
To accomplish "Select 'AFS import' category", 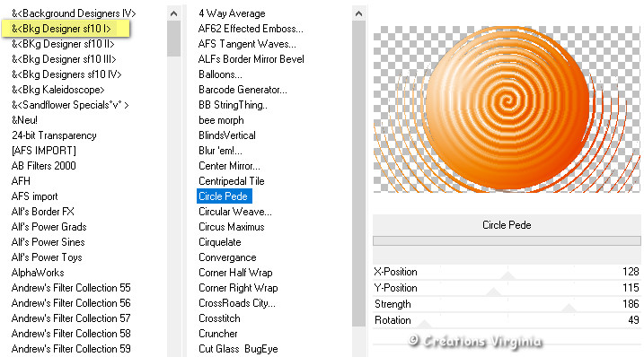I will click(x=34, y=196).
